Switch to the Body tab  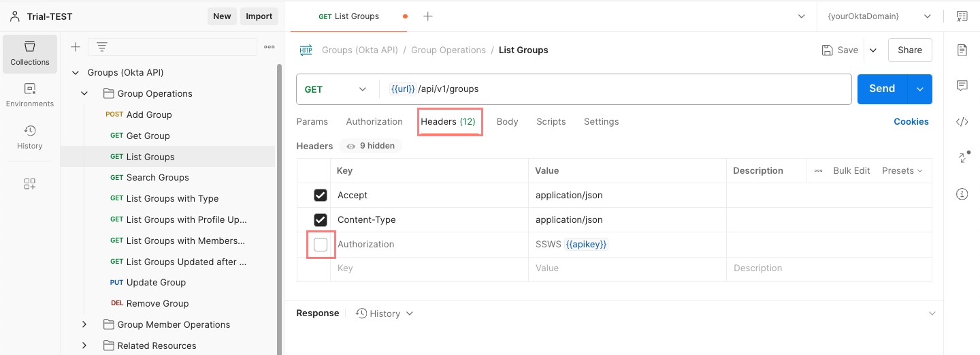coord(507,122)
